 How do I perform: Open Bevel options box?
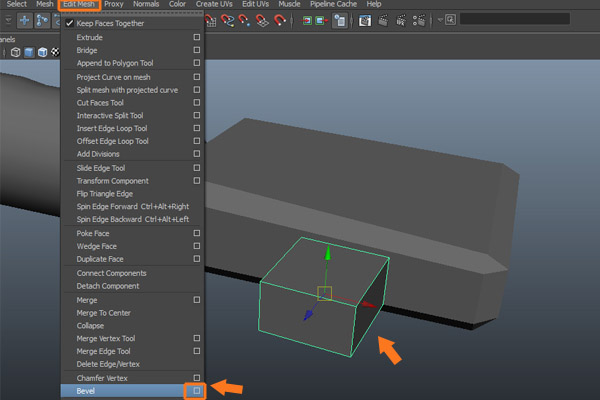tap(197, 390)
